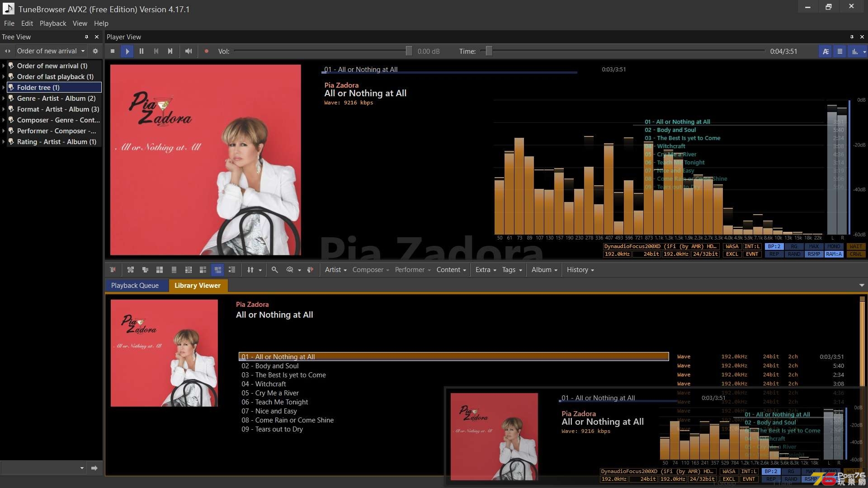Click the scattered tiles view icon
The image size is (868, 488).
coord(131,270)
